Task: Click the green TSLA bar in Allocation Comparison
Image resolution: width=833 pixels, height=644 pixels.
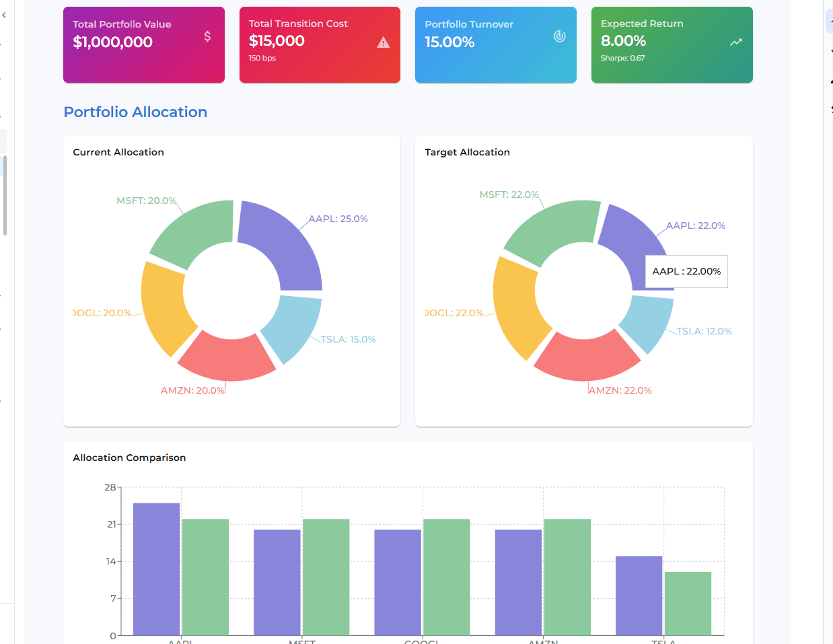Action: (x=688, y=603)
